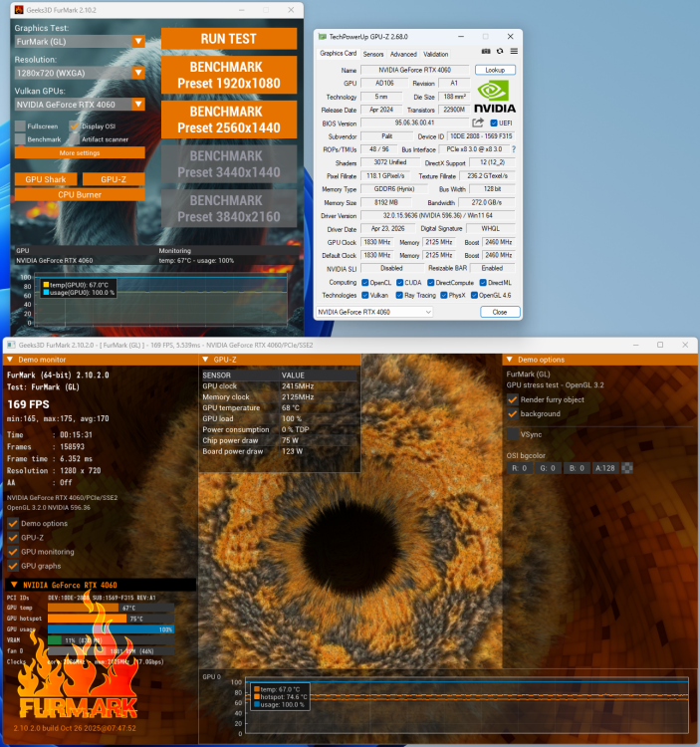The width and height of the screenshot is (700, 747).
Task: Open the CPU Burner tool
Action: pos(80,194)
